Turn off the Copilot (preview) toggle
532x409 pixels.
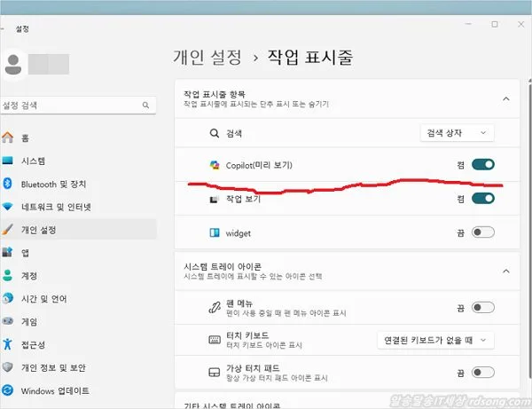[x=482, y=164]
